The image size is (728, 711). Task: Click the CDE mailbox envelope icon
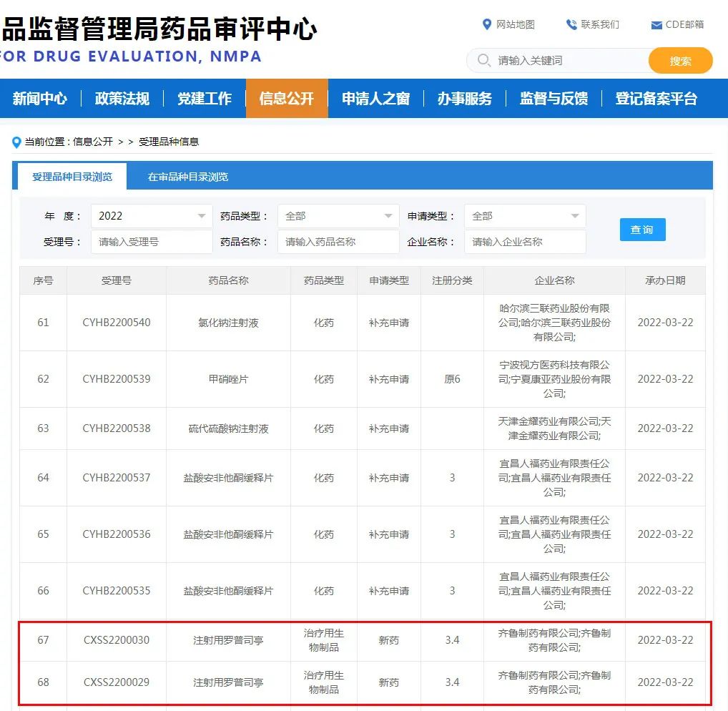pyautogui.click(x=656, y=25)
